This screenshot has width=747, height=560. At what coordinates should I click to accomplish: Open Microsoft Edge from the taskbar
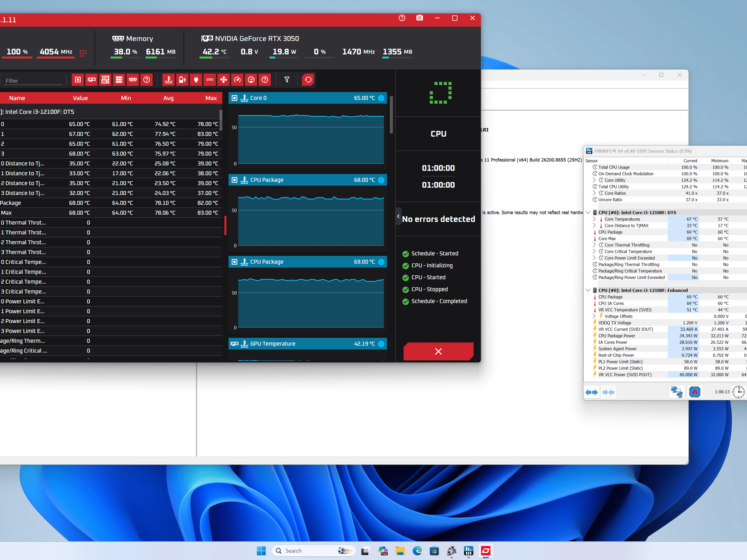click(x=417, y=551)
